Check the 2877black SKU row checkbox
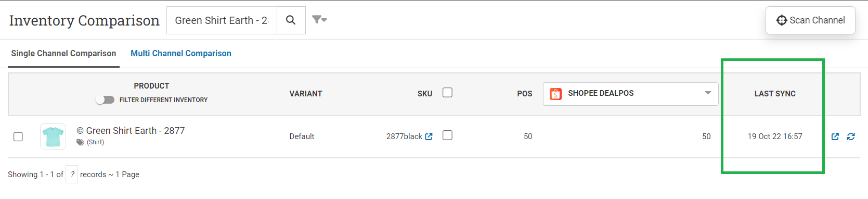868x199 pixels. (x=447, y=135)
